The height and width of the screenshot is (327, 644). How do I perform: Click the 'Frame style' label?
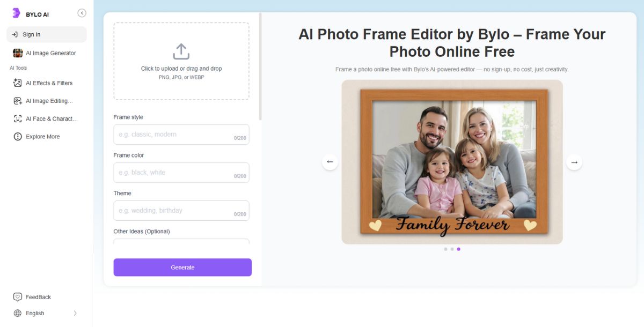point(128,117)
